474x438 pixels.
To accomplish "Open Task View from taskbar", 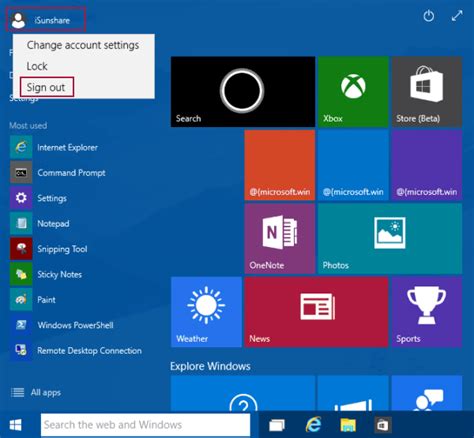I will click(x=277, y=425).
